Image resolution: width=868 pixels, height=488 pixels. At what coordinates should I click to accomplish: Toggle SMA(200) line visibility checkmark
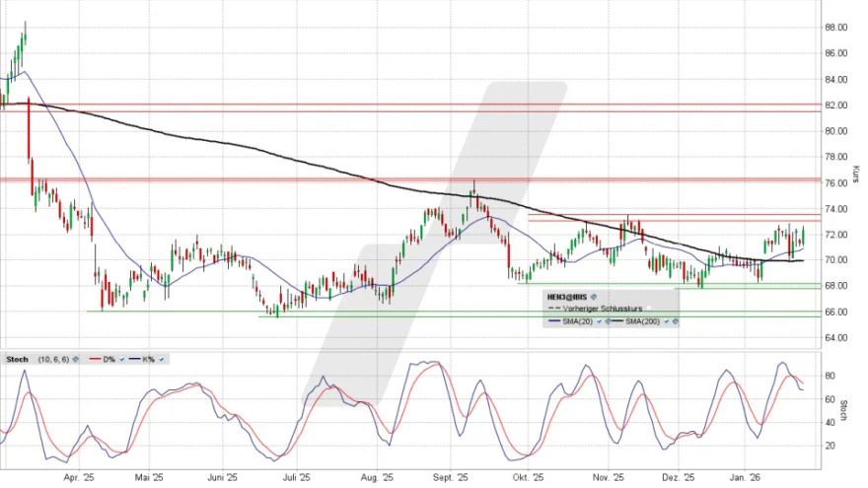(x=667, y=321)
